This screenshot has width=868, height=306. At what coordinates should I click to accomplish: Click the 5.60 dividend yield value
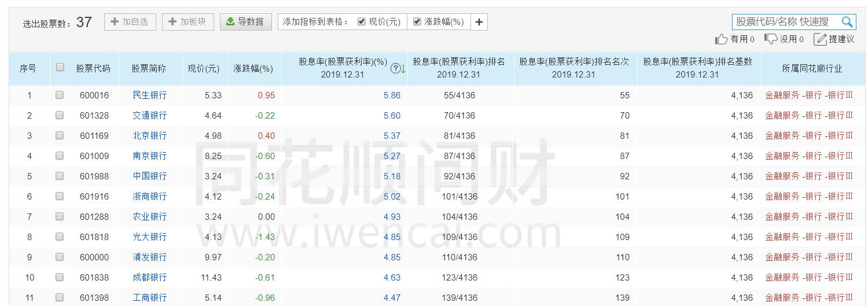[x=392, y=116]
